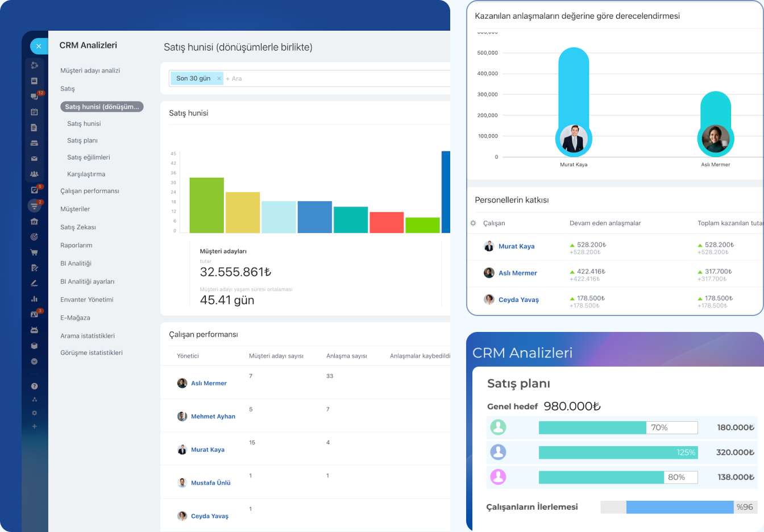Open the news page icon below the feed icon
The height and width of the screenshot is (532, 764).
[34, 81]
